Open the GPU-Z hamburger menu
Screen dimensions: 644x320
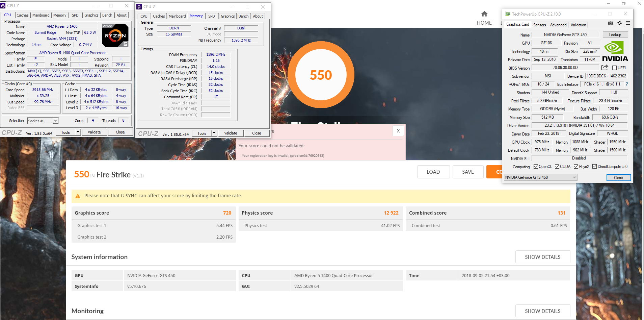[628, 23]
